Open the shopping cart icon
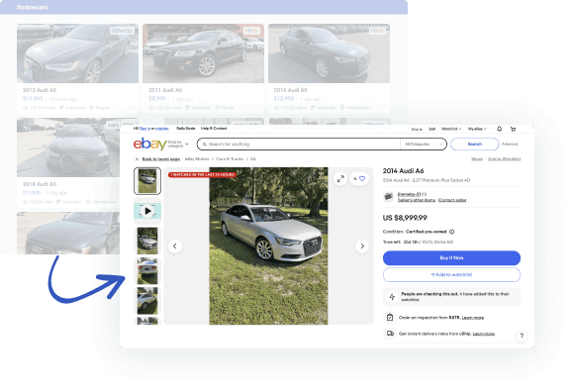This screenshot has height=392, width=574. 513,129
